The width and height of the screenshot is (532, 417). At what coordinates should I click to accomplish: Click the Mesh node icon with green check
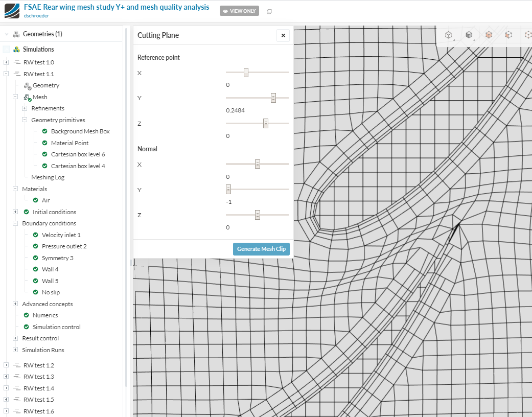[x=28, y=98]
